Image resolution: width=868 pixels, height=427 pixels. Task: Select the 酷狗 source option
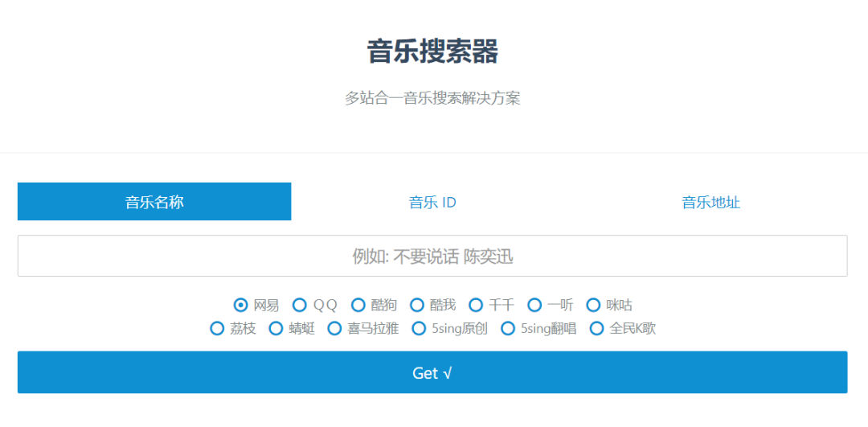point(358,305)
